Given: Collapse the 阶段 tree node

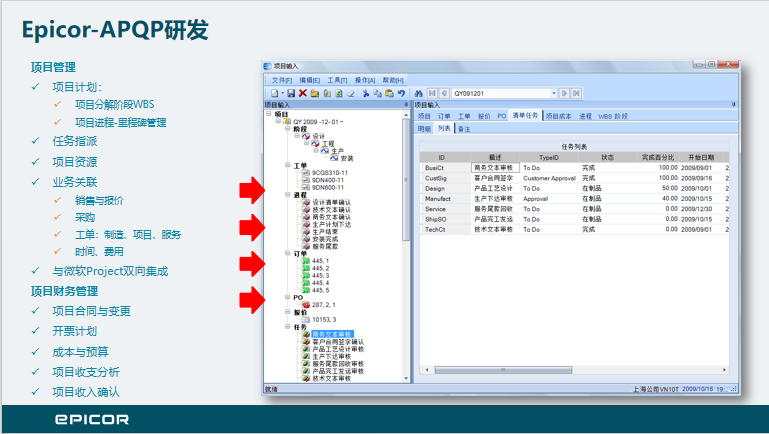Looking at the screenshot, I should pos(288,128).
